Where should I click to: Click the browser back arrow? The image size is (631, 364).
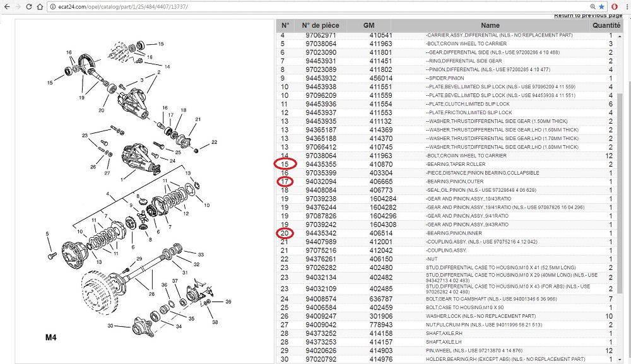tap(6, 6)
